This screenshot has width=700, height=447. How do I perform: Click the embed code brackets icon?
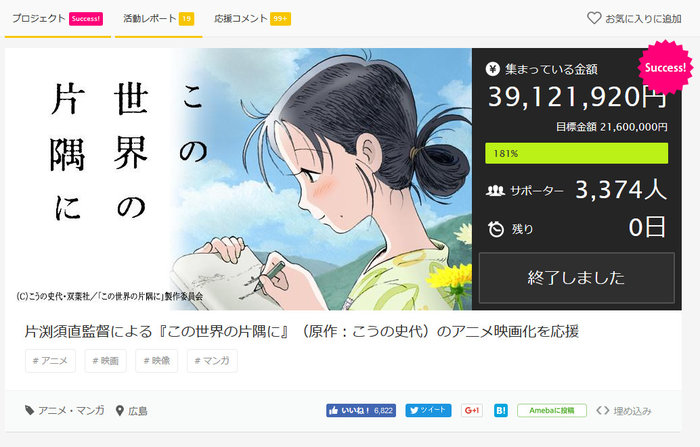[603, 410]
